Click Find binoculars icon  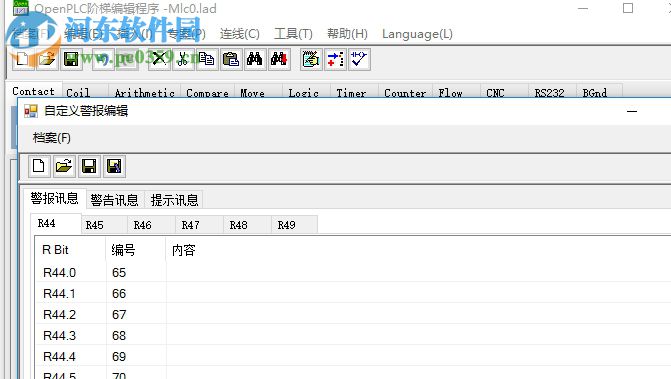click(255, 59)
